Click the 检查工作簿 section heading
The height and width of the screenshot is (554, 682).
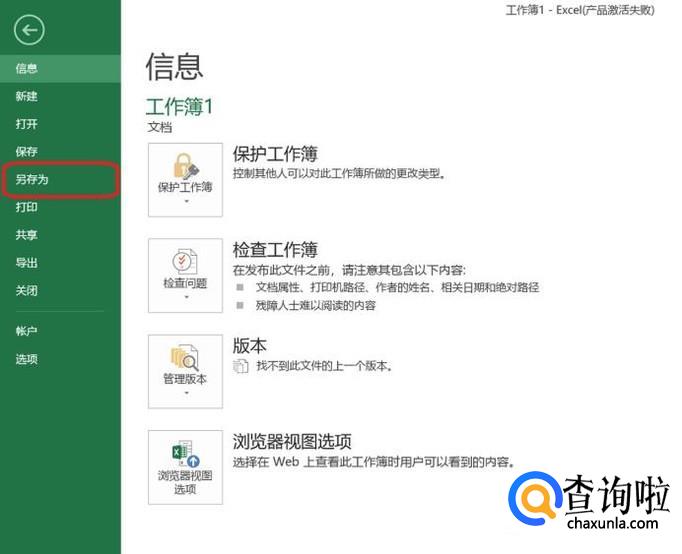275,250
